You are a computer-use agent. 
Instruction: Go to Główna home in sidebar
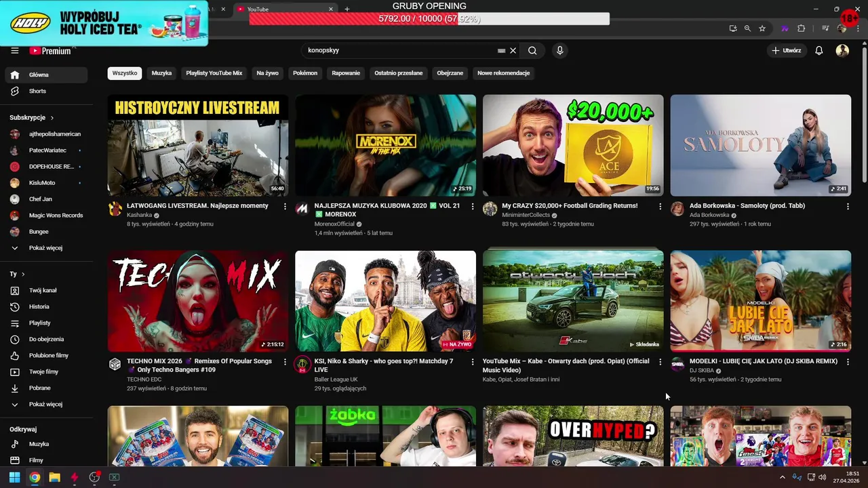46,75
